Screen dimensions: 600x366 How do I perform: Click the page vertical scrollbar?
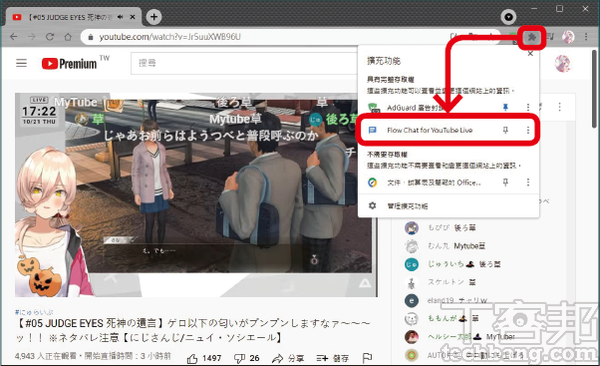(x=594, y=88)
